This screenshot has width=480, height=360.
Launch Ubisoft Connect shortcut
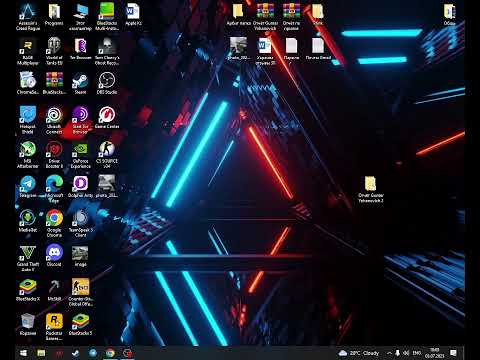(54, 120)
